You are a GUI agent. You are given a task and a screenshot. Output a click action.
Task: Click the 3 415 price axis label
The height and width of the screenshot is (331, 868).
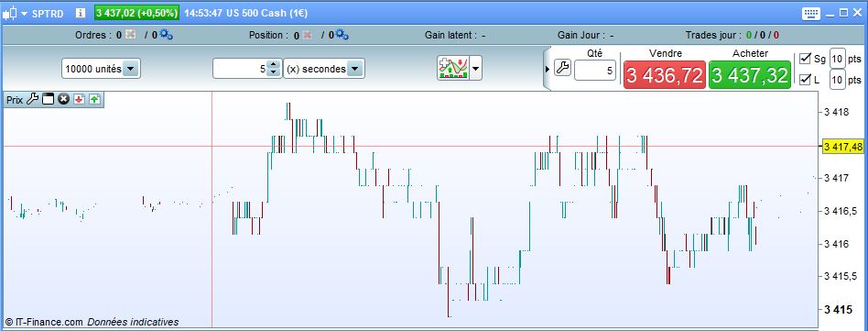[837, 309]
